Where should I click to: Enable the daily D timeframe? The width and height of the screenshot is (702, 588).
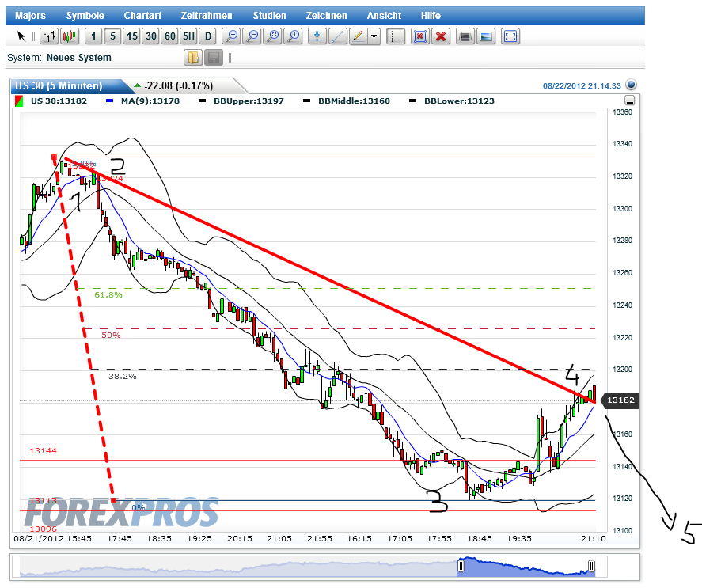point(207,36)
